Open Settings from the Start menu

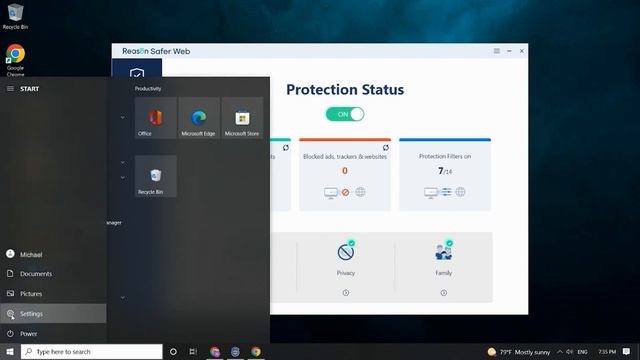tap(53, 313)
